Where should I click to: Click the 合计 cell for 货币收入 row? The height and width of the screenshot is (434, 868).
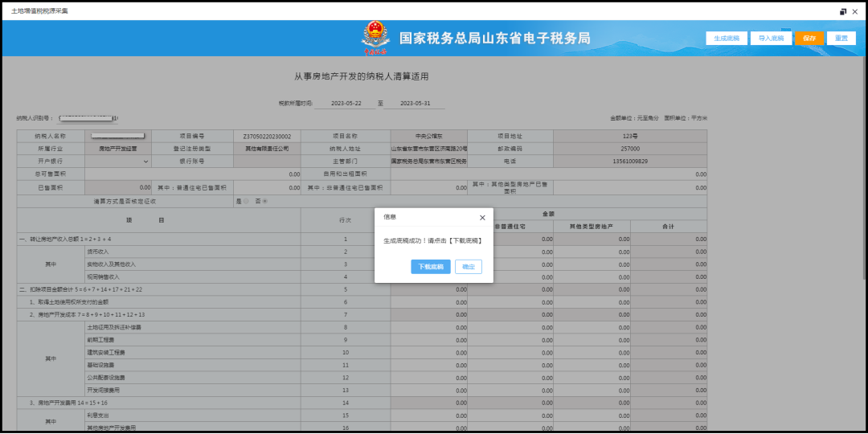point(669,252)
